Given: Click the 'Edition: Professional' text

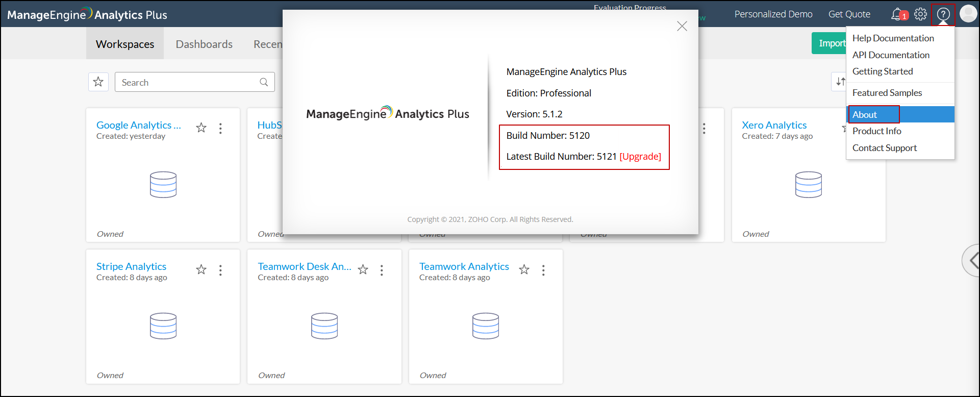Looking at the screenshot, I should 548,93.
